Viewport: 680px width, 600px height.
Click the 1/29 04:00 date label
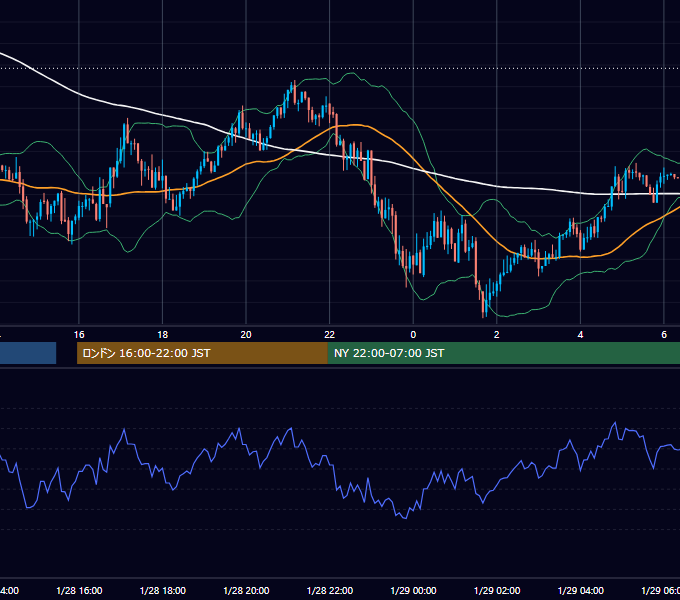tap(581, 590)
